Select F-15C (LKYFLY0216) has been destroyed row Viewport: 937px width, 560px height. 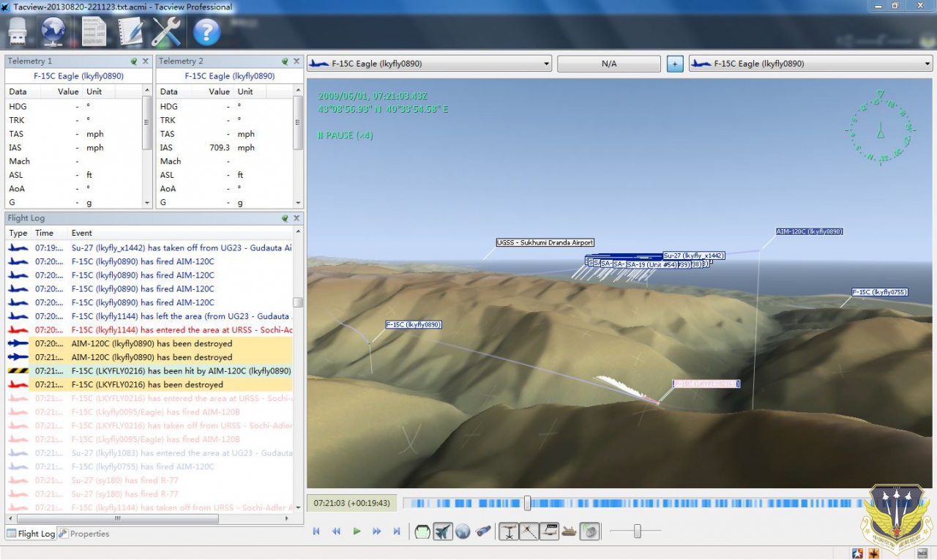(149, 384)
